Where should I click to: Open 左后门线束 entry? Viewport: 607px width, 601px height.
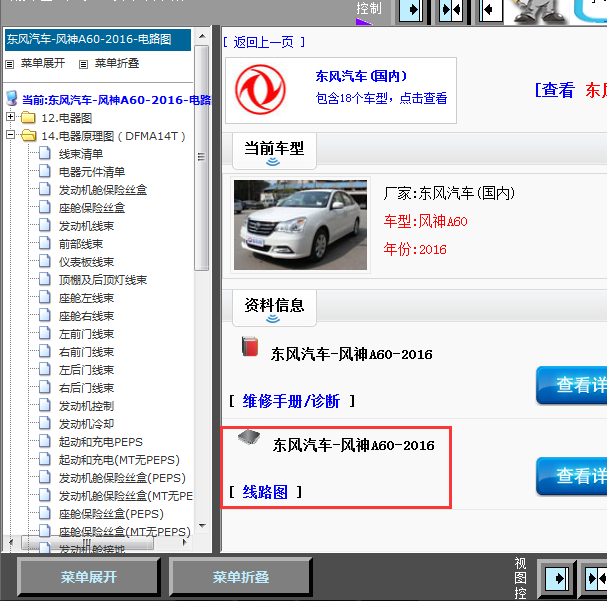[x=86, y=370]
